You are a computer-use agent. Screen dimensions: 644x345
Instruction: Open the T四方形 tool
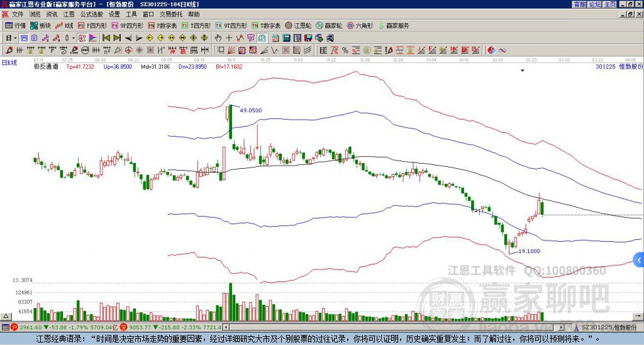[196, 25]
